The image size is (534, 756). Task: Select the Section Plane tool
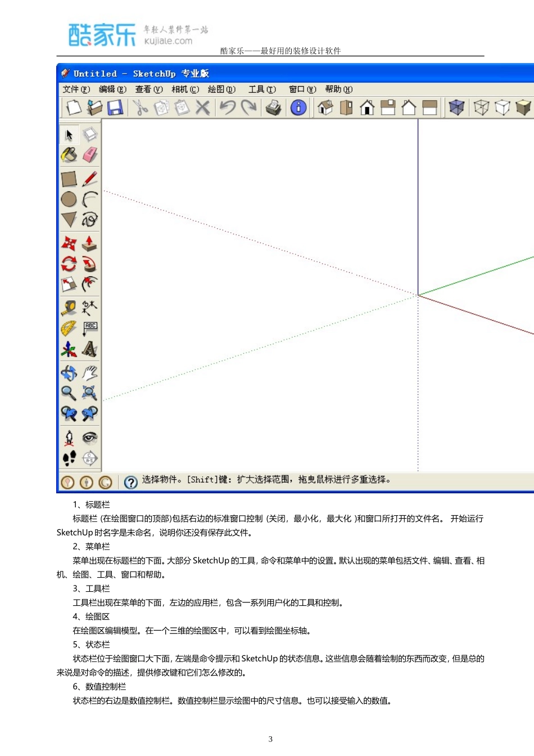[90, 458]
